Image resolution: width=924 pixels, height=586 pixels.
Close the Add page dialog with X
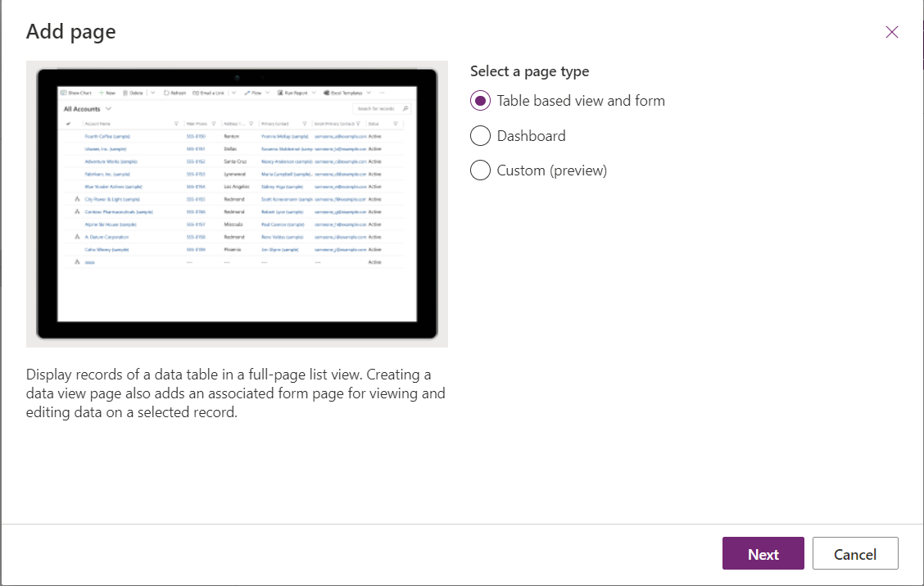point(892,32)
